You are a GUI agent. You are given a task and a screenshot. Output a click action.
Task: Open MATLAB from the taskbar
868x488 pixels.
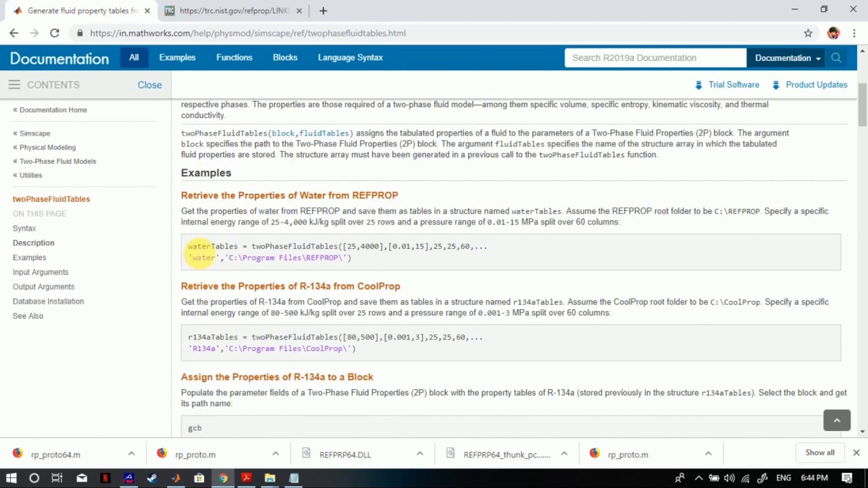(x=176, y=478)
